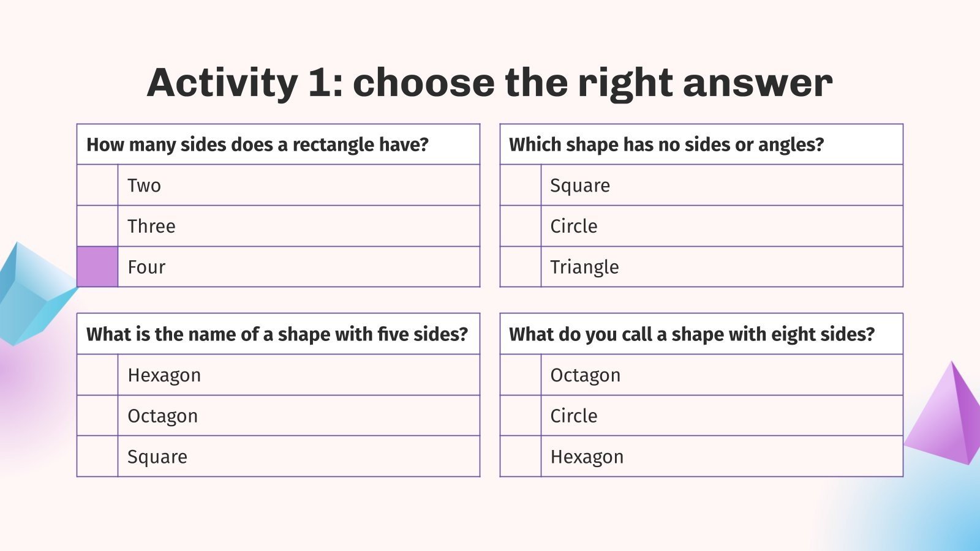Click the 'Which shape has no sides or angles?' header
Image resolution: width=980 pixels, height=551 pixels.
tap(666, 144)
